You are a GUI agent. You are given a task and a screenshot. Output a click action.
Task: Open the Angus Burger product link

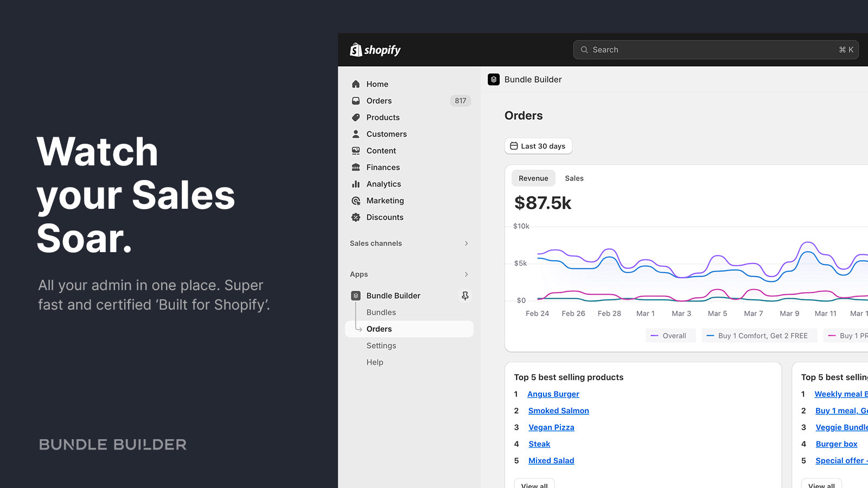(553, 394)
